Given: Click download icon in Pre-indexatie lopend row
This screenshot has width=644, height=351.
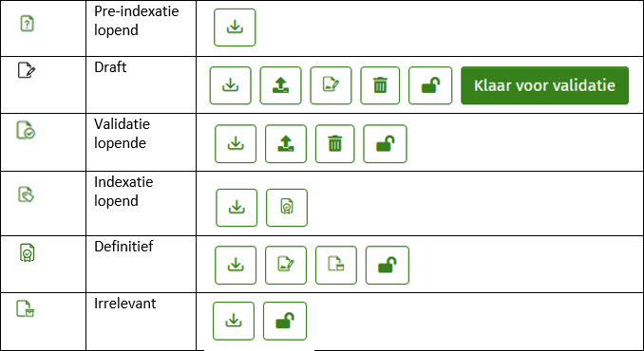Looking at the screenshot, I should 235,28.
